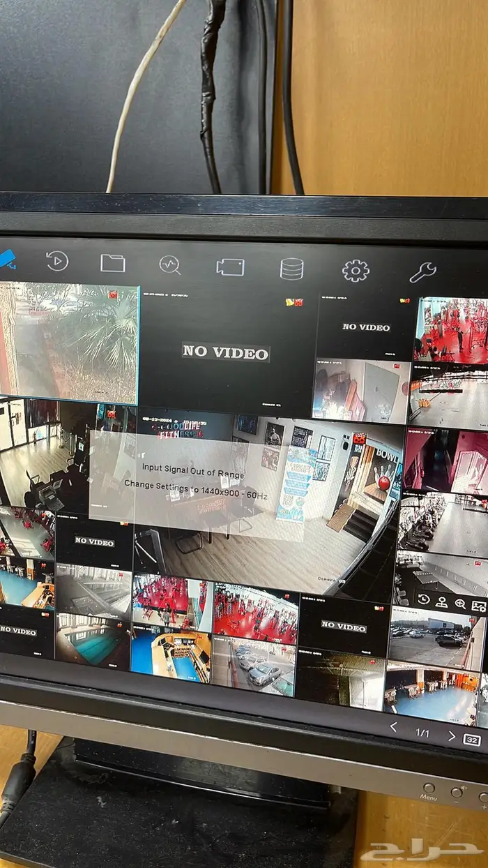Click the 1/1 page indicator

click(x=422, y=732)
